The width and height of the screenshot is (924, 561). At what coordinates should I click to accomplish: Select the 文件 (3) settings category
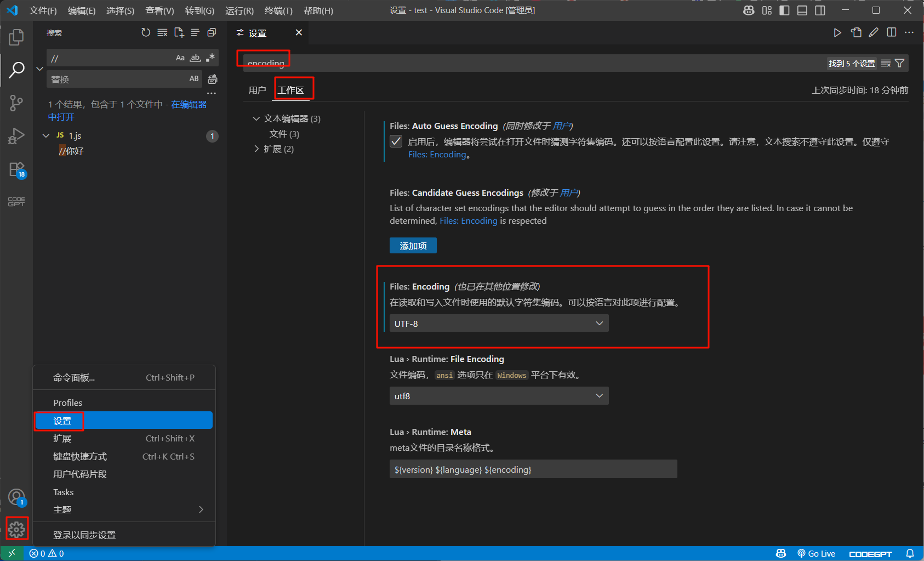tap(284, 134)
